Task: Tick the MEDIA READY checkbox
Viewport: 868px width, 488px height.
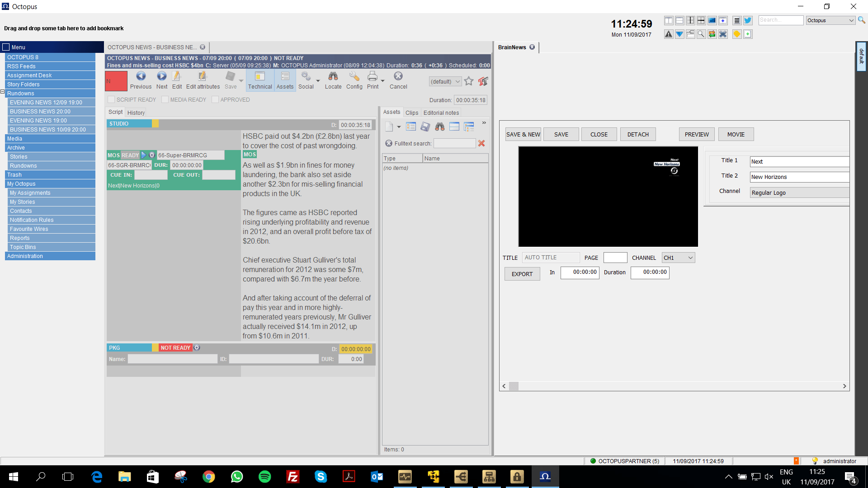Action: (x=165, y=100)
